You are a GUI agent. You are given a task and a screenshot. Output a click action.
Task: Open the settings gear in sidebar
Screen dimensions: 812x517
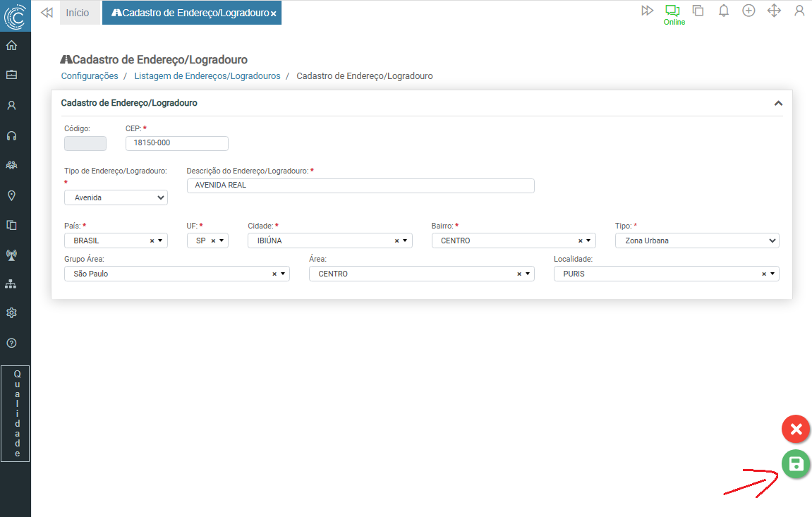pos(11,312)
